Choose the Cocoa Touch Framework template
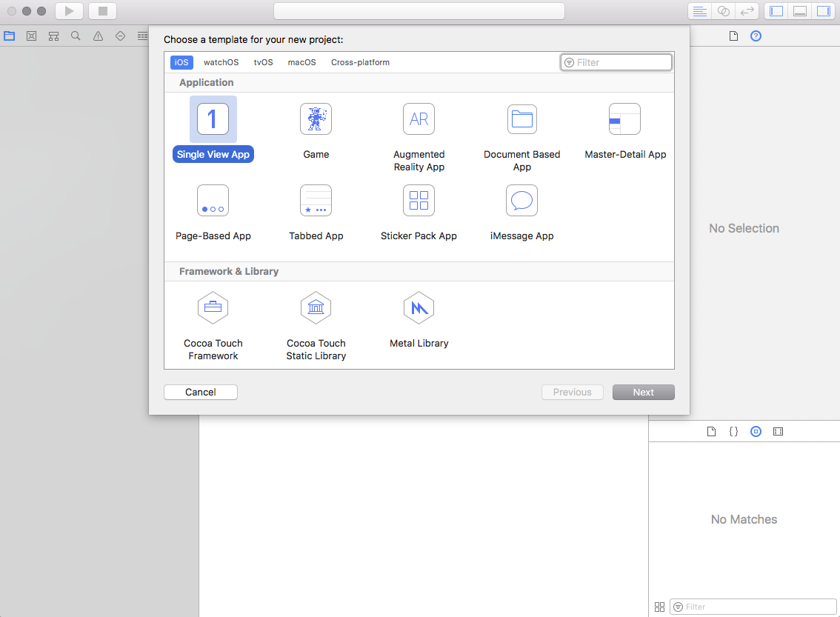 click(213, 326)
